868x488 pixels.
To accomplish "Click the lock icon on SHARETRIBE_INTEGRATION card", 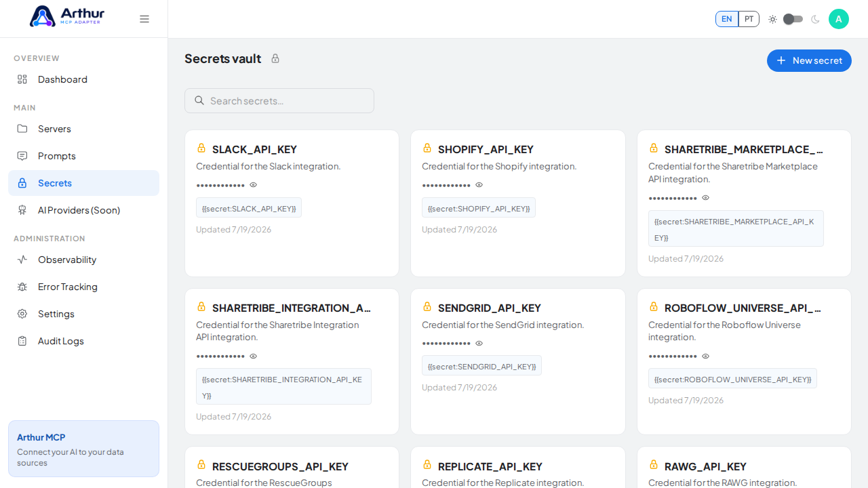I will 201,306.
